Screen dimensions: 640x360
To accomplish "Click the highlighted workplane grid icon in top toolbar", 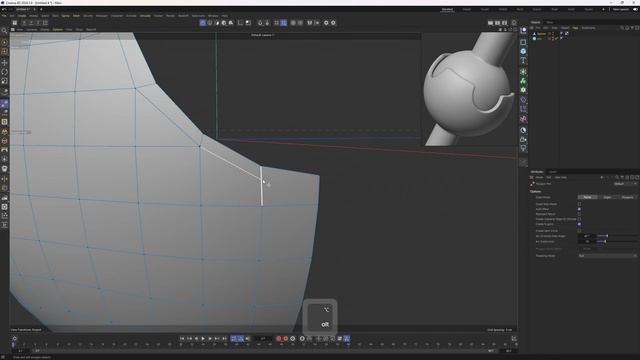I will pos(284,23).
